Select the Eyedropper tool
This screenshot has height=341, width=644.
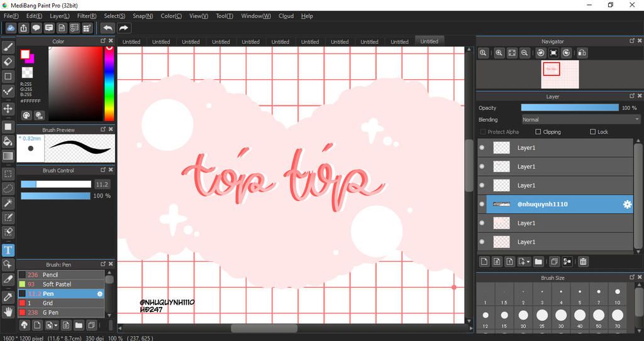8,297
